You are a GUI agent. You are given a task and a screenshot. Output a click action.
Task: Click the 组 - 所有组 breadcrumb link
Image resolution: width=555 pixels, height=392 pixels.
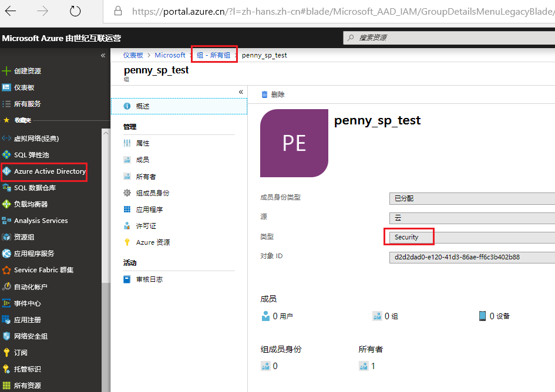coord(213,55)
